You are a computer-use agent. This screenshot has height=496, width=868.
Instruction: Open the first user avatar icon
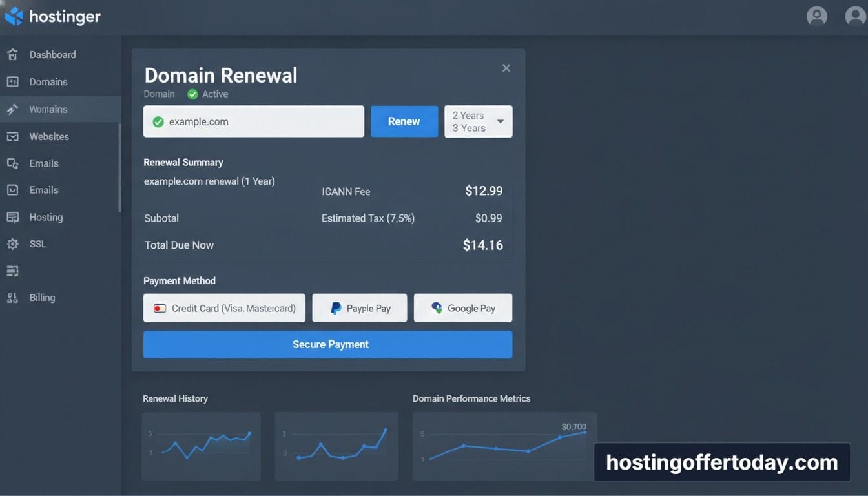click(x=817, y=16)
